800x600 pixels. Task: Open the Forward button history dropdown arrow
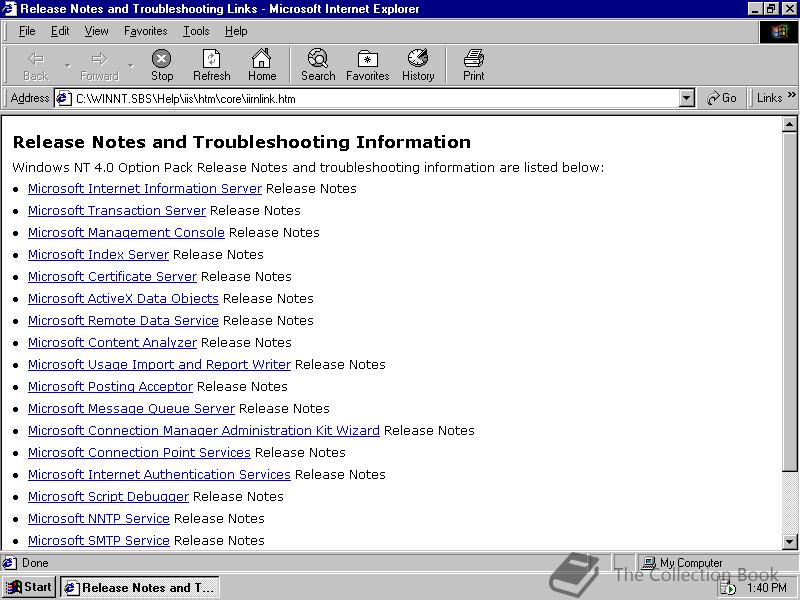[131, 66]
